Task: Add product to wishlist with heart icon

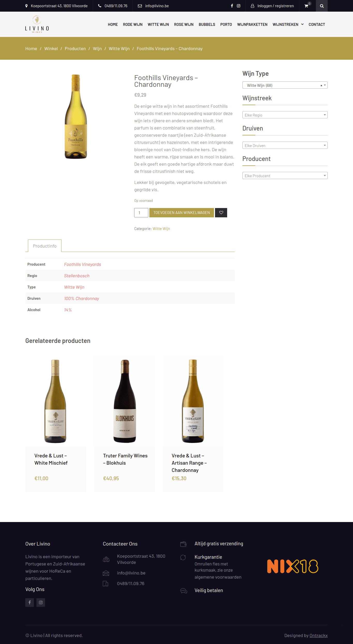Action: point(221,213)
